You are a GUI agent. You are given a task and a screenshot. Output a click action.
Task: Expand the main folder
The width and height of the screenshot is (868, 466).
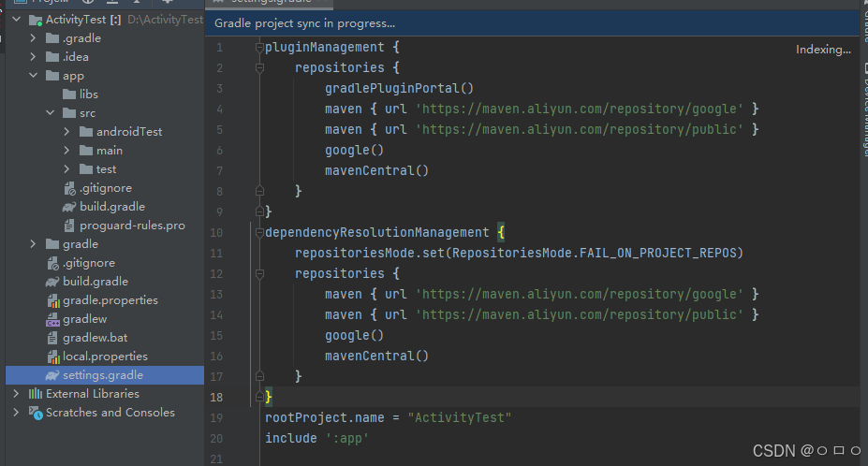point(66,151)
